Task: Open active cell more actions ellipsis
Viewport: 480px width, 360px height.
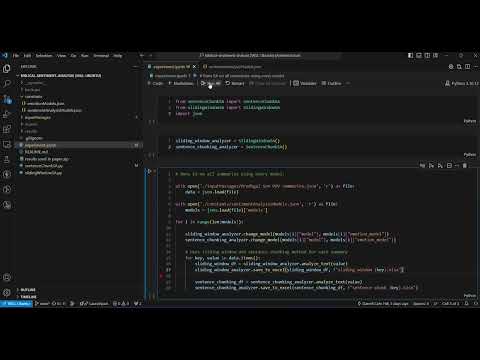Action: click(x=457, y=166)
